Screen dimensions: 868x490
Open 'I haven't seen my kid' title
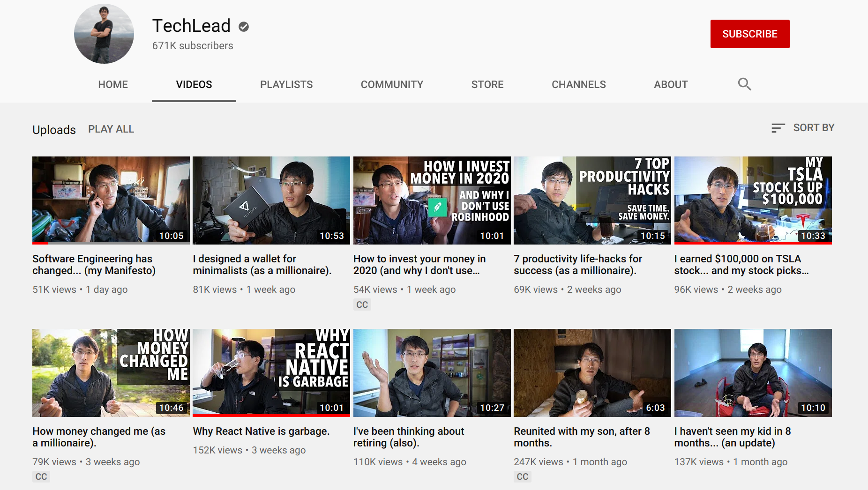(733, 437)
